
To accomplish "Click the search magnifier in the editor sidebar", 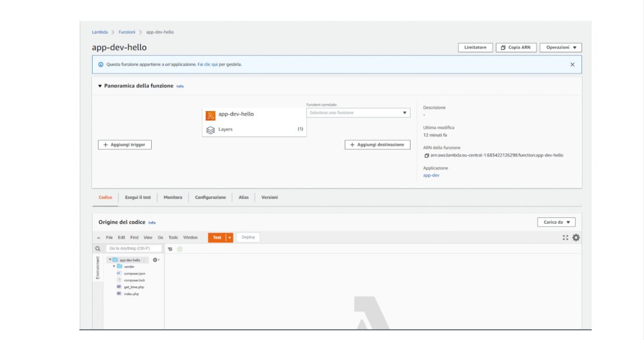I will point(98,249).
